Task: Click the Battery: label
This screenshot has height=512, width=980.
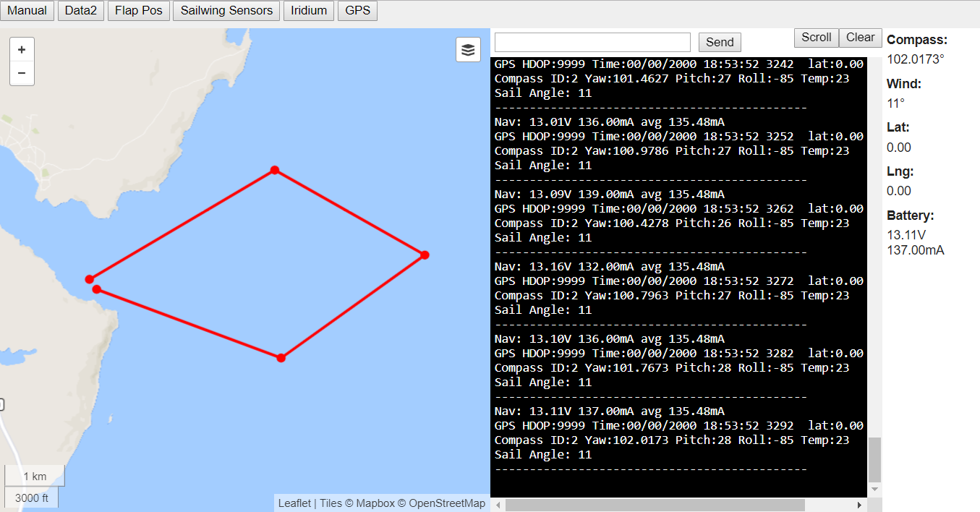Action: click(x=911, y=216)
